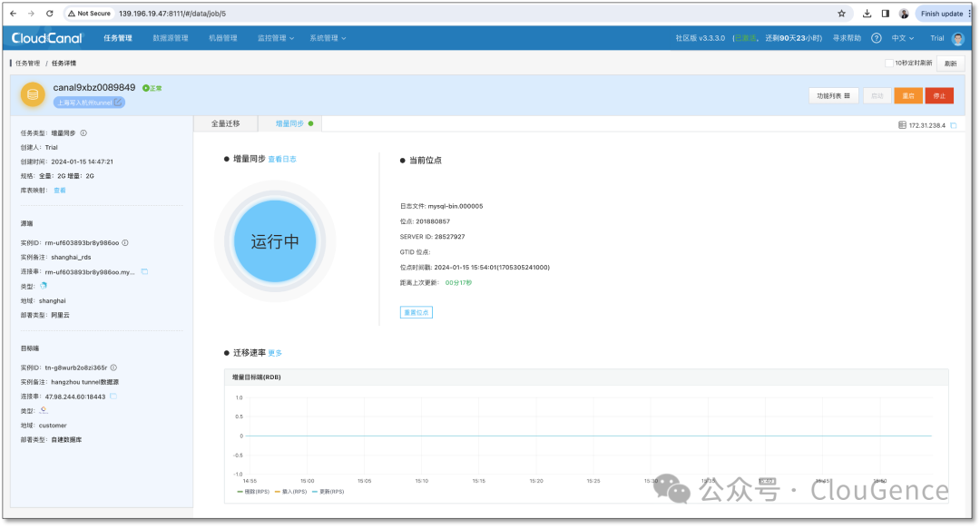
Task: Open the 查看日志 link
Action: tap(282, 160)
